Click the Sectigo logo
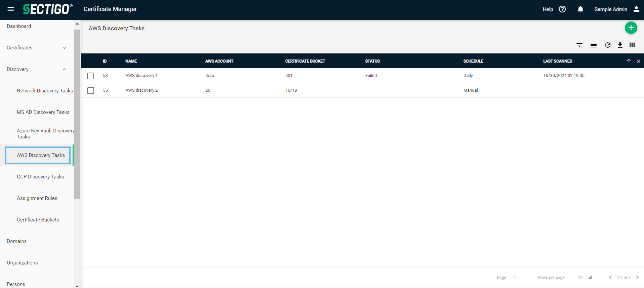This screenshot has width=644, height=288. tap(48, 9)
